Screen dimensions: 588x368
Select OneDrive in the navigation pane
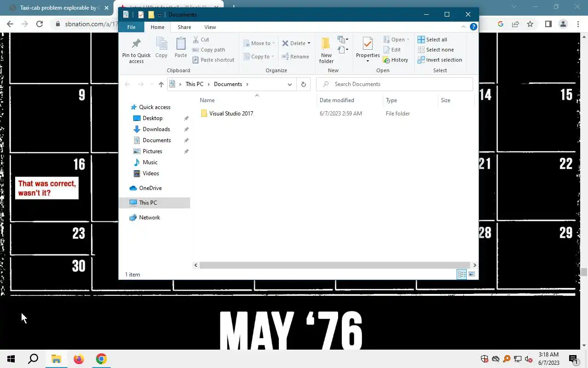[x=150, y=188]
